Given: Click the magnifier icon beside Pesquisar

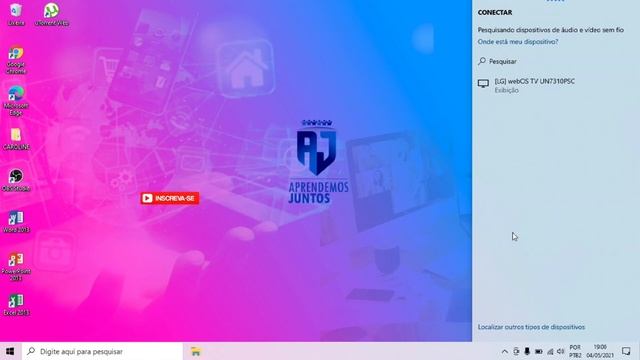Looking at the screenshot, I should tap(482, 61).
